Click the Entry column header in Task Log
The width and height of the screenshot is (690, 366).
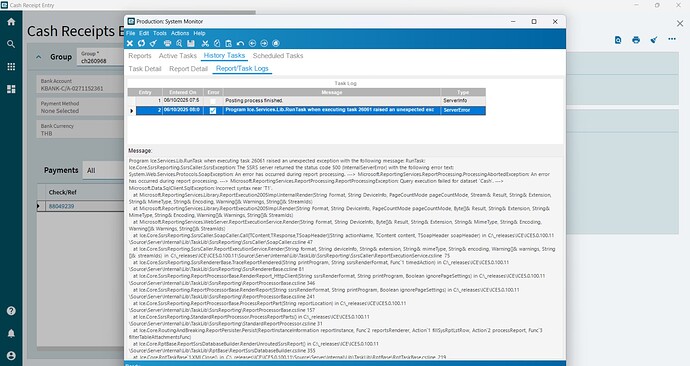click(x=145, y=92)
